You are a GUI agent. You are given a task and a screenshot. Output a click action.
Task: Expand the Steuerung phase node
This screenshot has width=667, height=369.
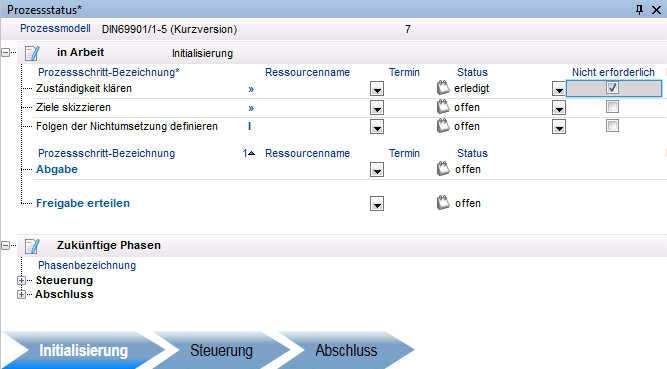coord(21,280)
